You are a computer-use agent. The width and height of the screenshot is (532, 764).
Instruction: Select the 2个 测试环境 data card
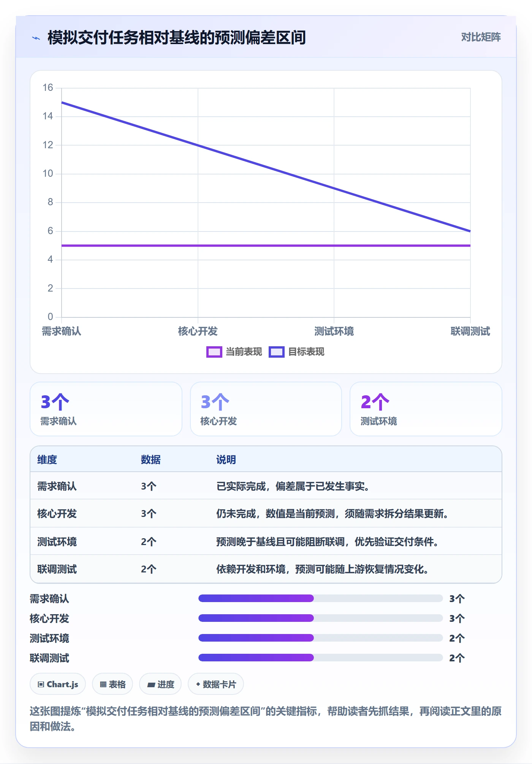point(426,409)
